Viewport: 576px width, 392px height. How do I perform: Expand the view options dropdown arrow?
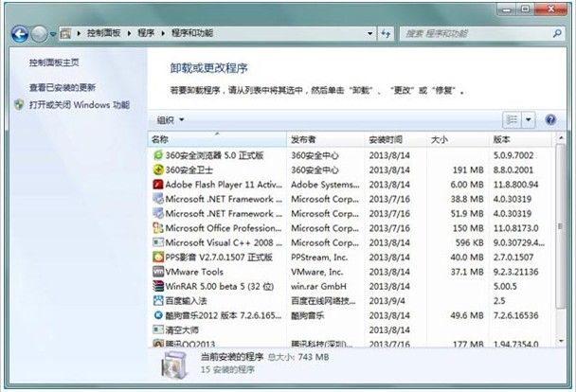coord(529,119)
